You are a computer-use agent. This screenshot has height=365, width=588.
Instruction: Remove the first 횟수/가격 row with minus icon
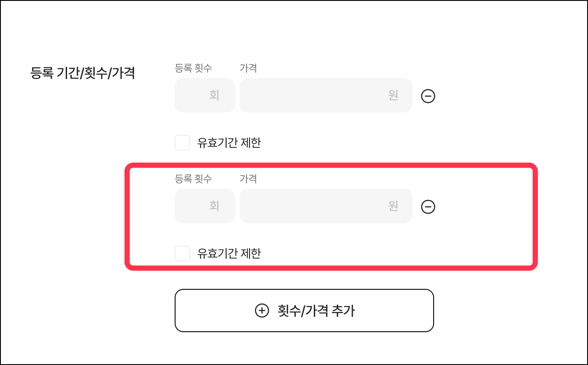428,96
